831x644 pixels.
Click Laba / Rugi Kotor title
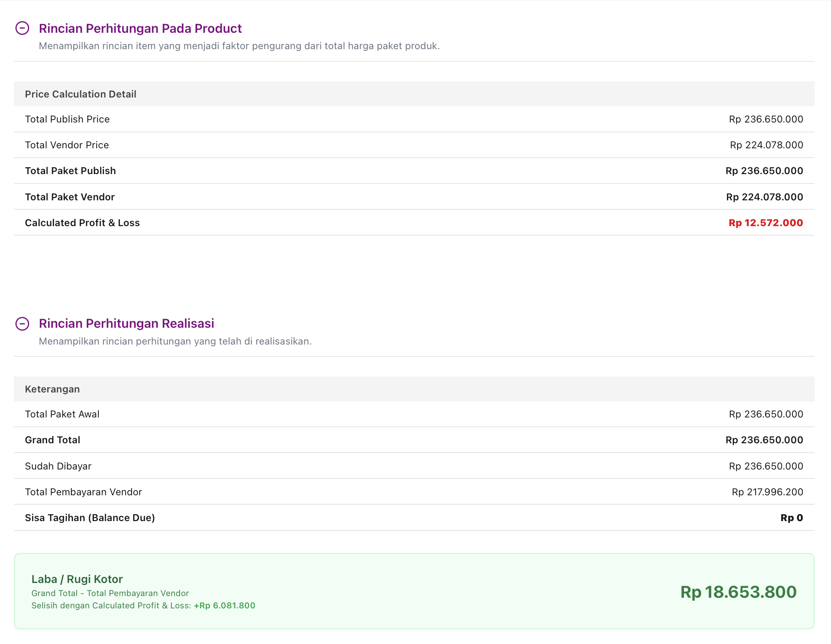[x=77, y=579]
